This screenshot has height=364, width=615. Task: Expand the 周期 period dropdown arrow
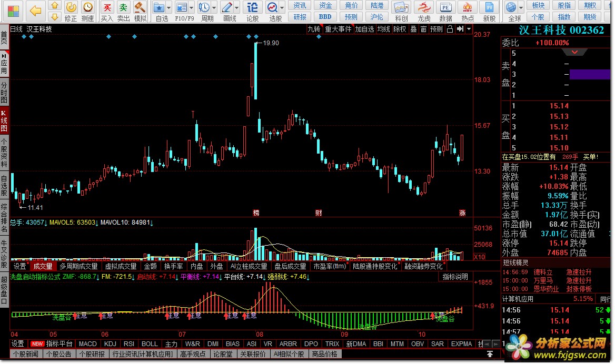click(214, 7)
